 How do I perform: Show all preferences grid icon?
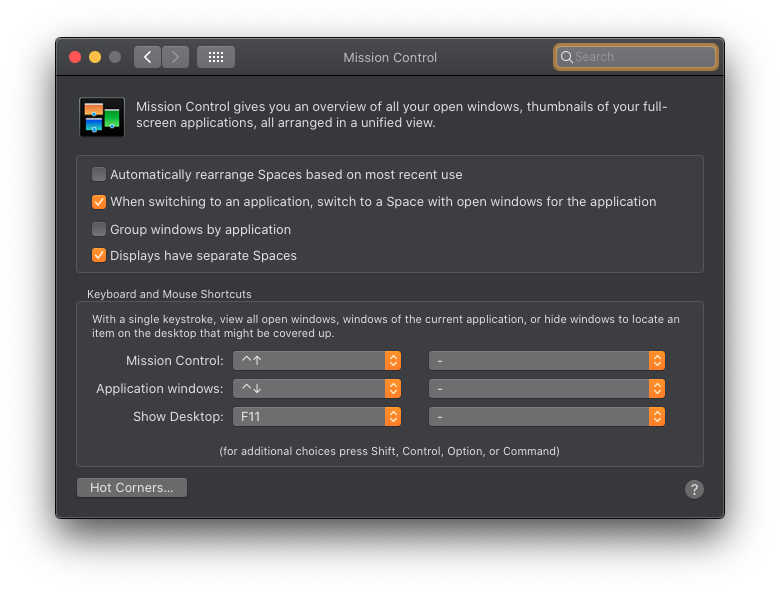click(216, 57)
